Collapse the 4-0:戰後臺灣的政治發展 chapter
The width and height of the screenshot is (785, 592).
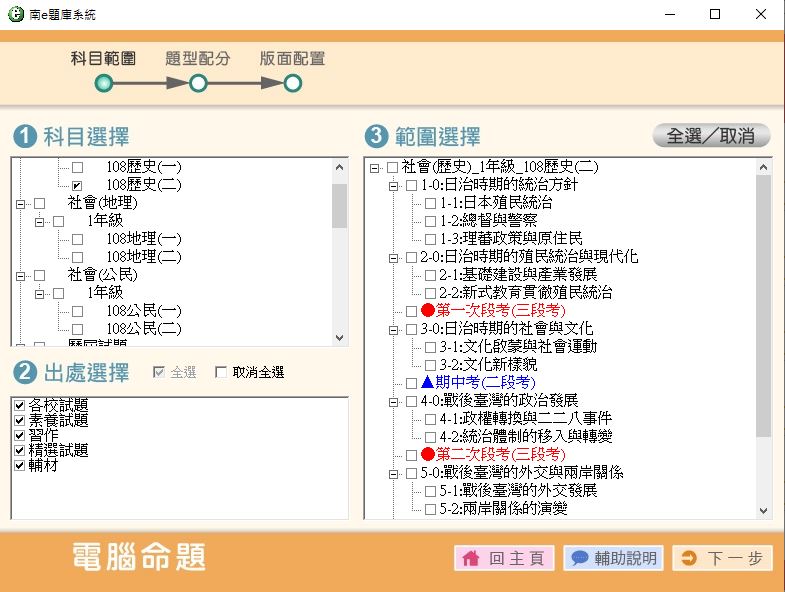[393, 401]
